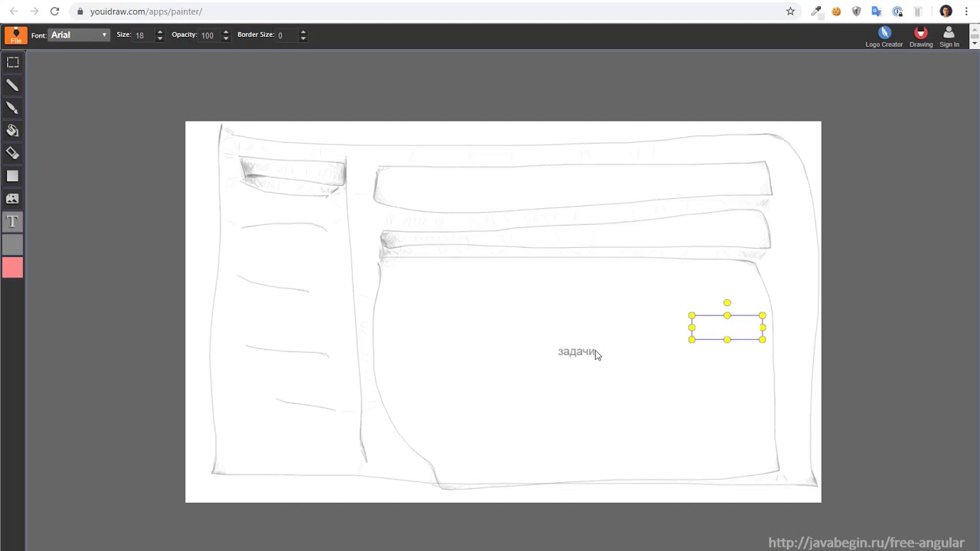Decrease Border Size with down arrow
The width and height of the screenshot is (980, 551).
pos(303,38)
